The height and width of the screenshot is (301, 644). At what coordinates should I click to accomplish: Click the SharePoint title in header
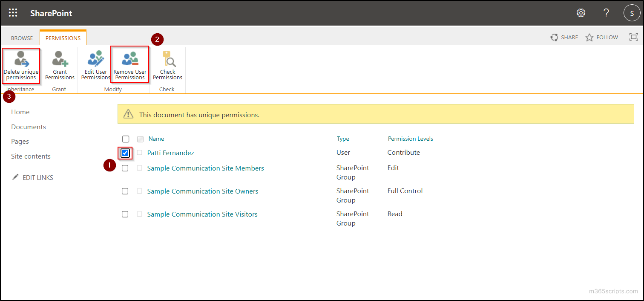coord(51,13)
